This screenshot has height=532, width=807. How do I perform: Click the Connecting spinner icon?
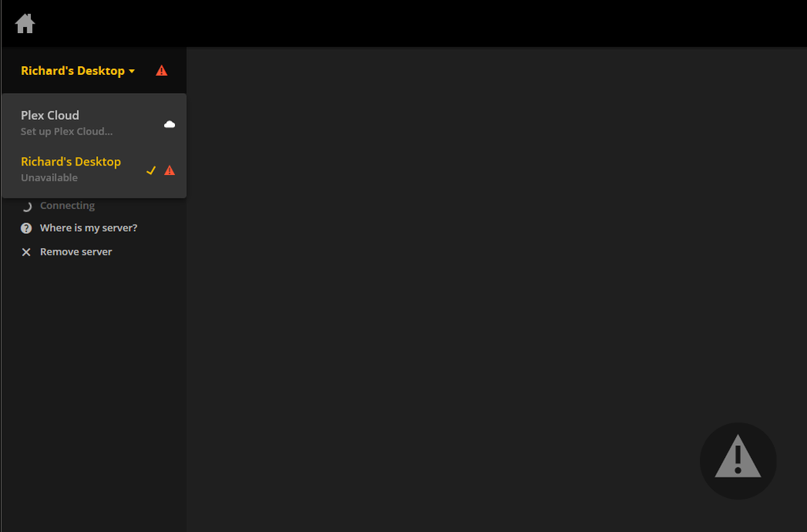tap(27, 206)
